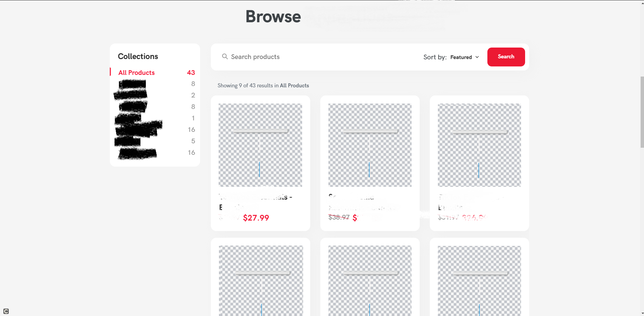Viewport: 644px width, 316px height.
Task: Open product thumbnail above the $27.99 price
Action: coord(260,145)
